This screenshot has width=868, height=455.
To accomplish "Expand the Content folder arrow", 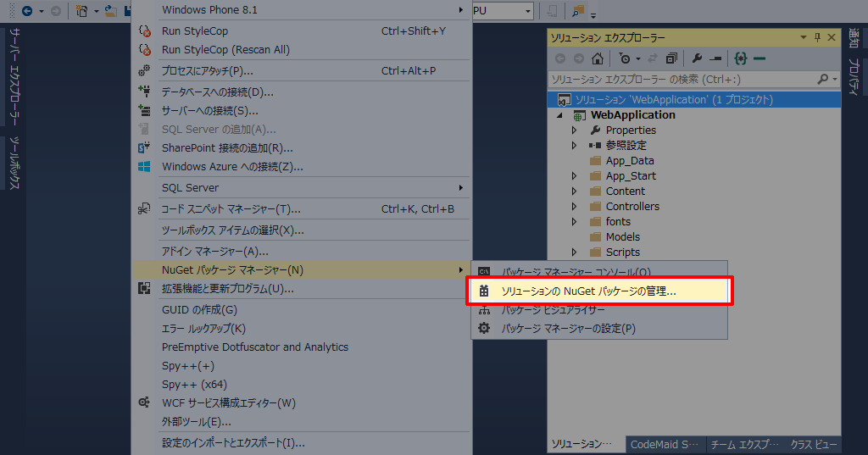I will click(574, 191).
